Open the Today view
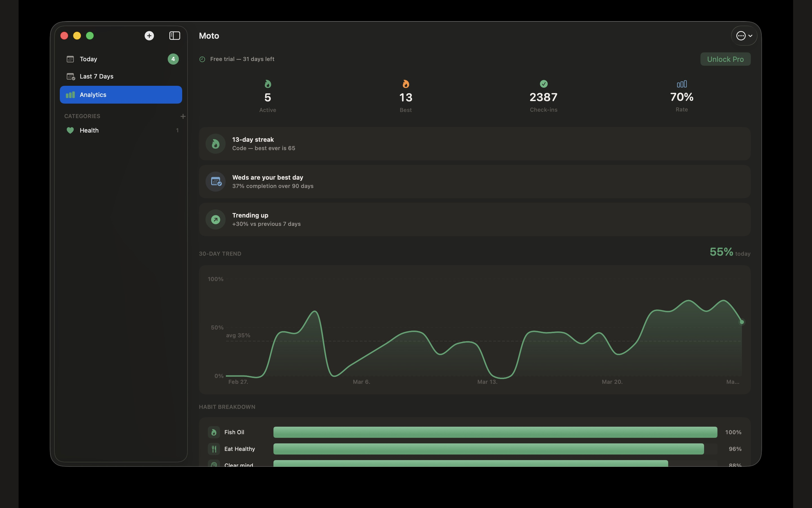 (x=121, y=59)
